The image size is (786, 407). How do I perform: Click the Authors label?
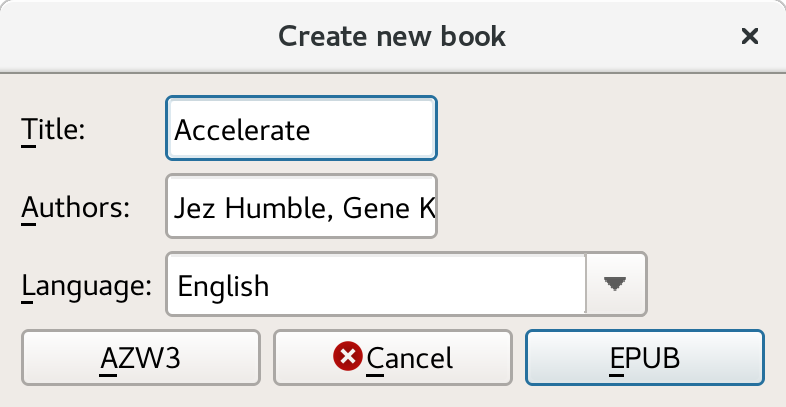76,208
